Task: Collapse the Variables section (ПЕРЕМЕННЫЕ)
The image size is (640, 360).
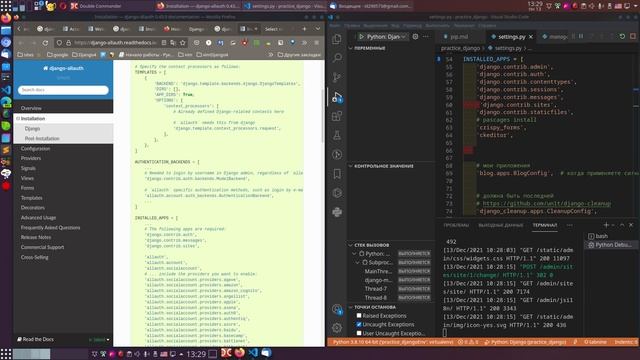Action: (x=369, y=48)
